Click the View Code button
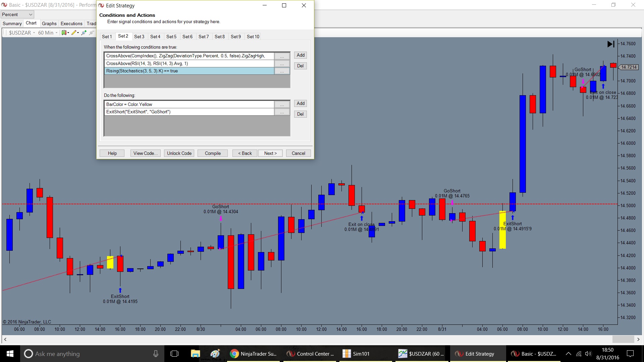The image size is (644, 362). pyautogui.click(x=145, y=153)
